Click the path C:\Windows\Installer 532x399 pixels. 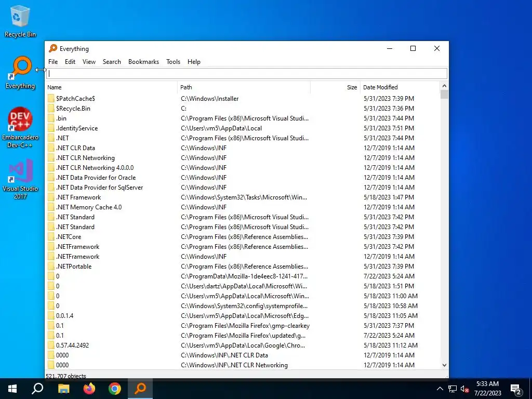pyautogui.click(x=210, y=98)
